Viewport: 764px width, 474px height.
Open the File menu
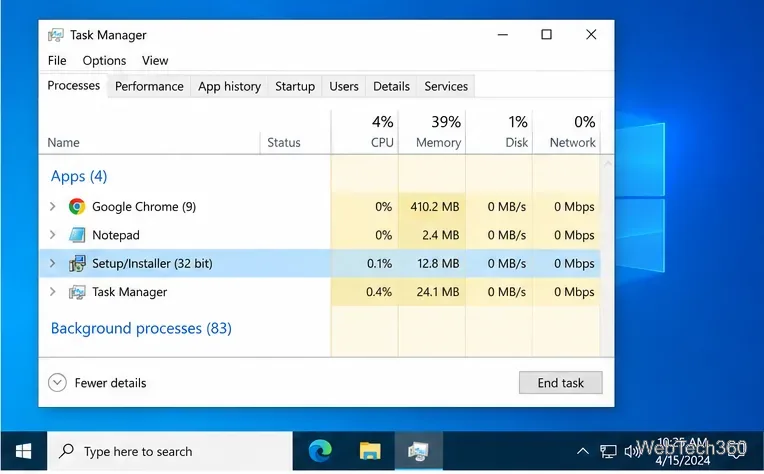point(57,60)
